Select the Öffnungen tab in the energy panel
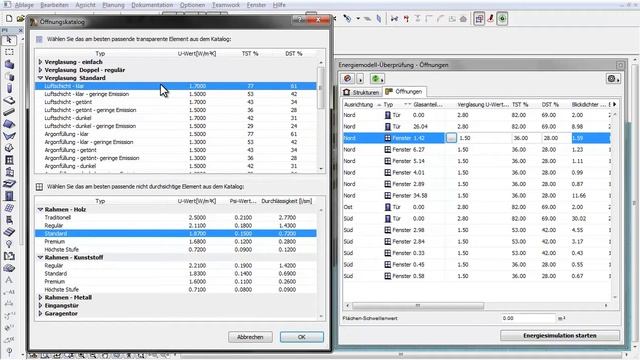Viewport: 640px width, 360px height. pyautogui.click(x=404, y=92)
